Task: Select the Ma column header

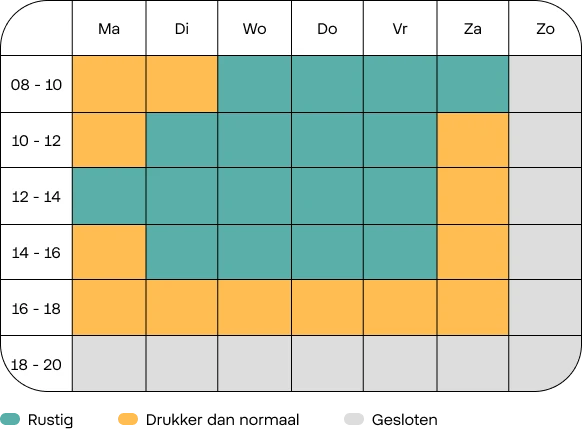Action: [109, 29]
